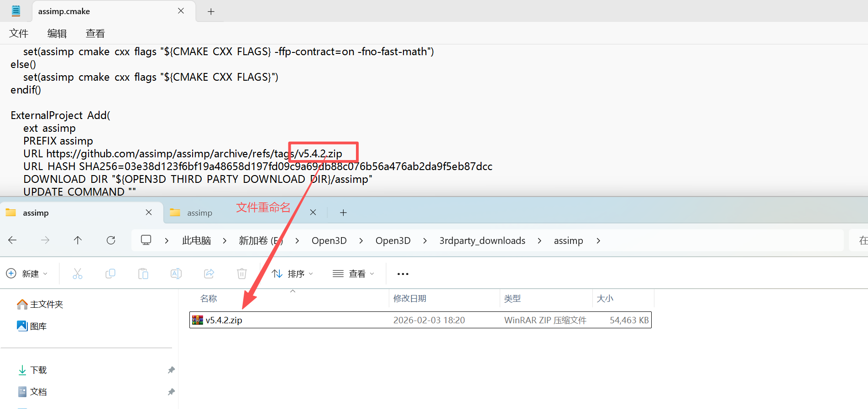Navigate to 此电脑 in breadcrumb
This screenshot has height=409, width=868.
point(196,240)
